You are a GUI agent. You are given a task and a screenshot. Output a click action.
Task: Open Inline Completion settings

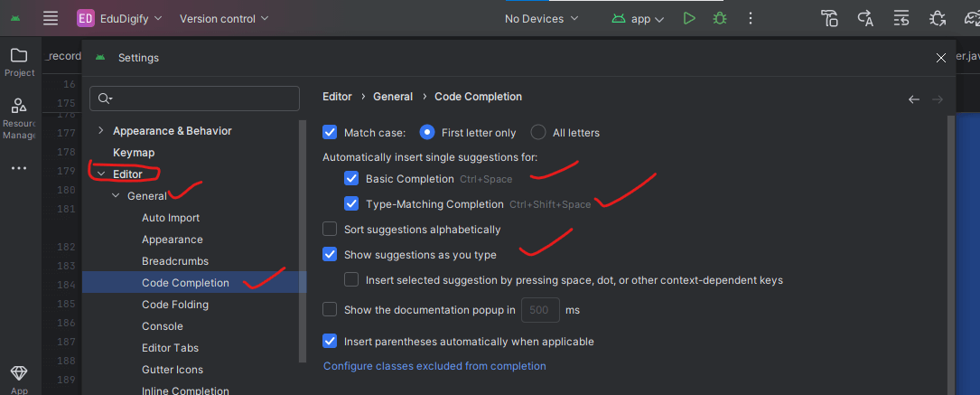coord(185,390)
